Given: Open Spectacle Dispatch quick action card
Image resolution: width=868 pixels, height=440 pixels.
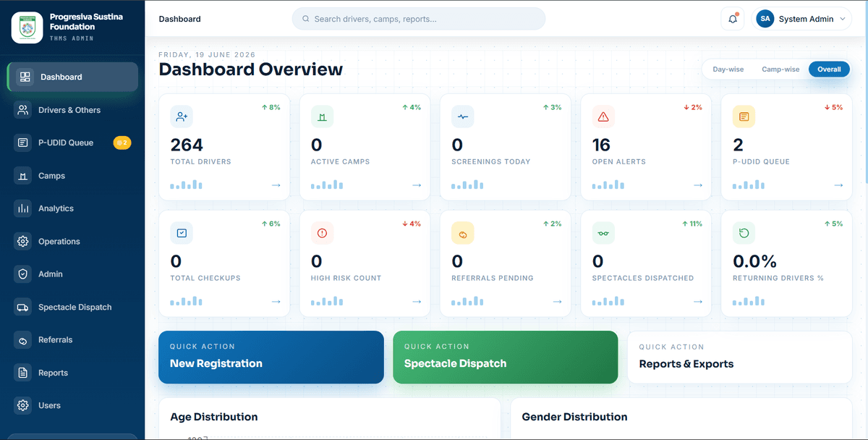Looking at the screenshot, I should 506,357.
